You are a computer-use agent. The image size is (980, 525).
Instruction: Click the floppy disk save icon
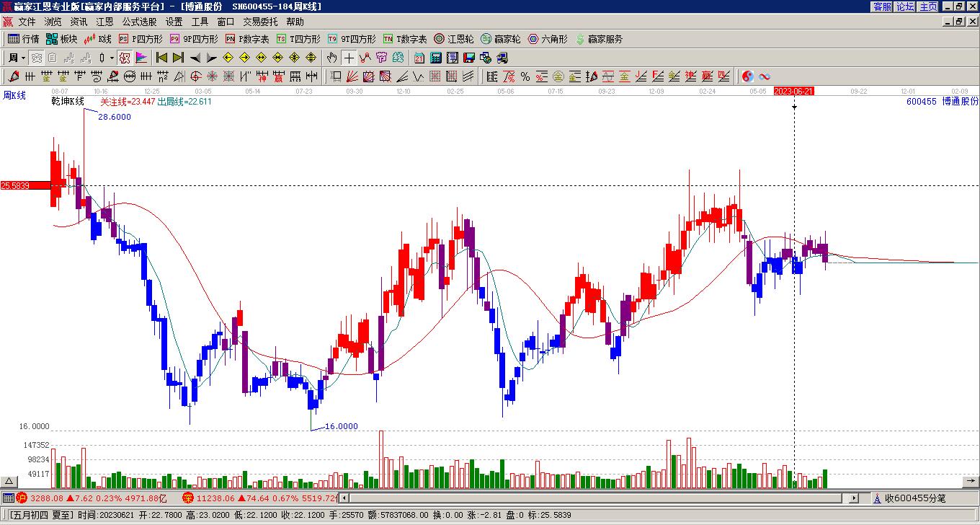pos(469,58)
